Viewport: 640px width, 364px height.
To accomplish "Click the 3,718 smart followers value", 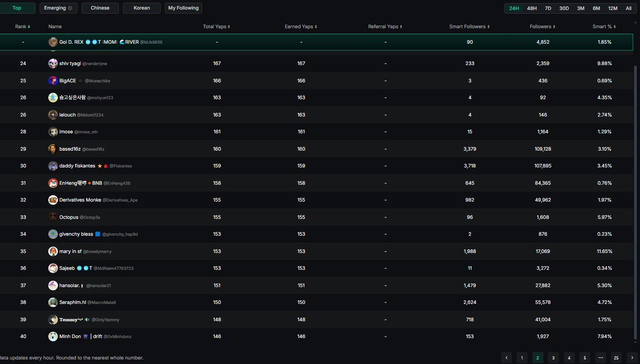I will click(470, 166).
